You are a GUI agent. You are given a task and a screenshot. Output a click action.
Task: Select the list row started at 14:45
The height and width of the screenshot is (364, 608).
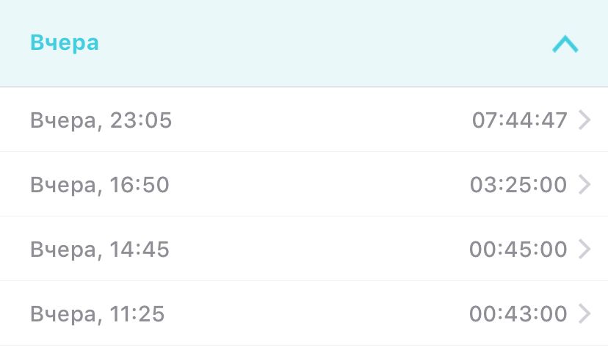(x=304, y=250)
